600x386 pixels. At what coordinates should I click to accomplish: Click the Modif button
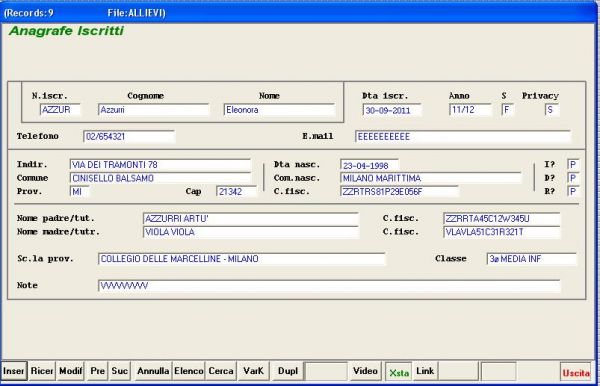[70, 371]
